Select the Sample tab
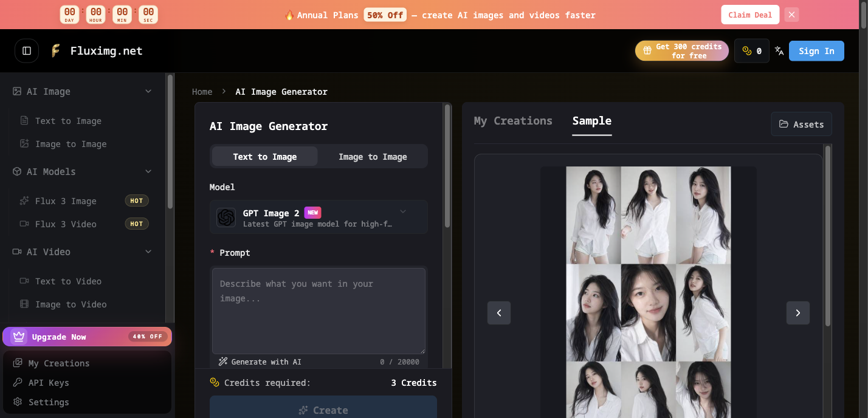The image size is (868, 418). tap(592, 121)
